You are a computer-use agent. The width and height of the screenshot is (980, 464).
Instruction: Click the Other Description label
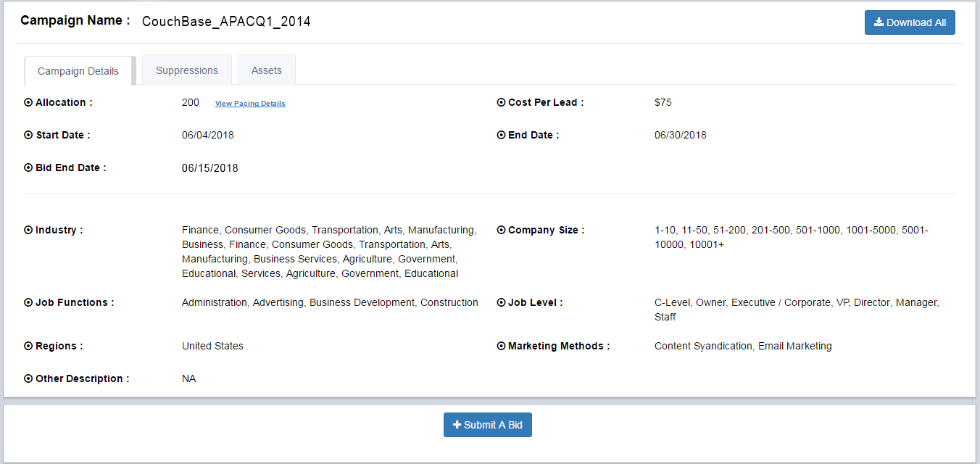[x=83, y=378]
